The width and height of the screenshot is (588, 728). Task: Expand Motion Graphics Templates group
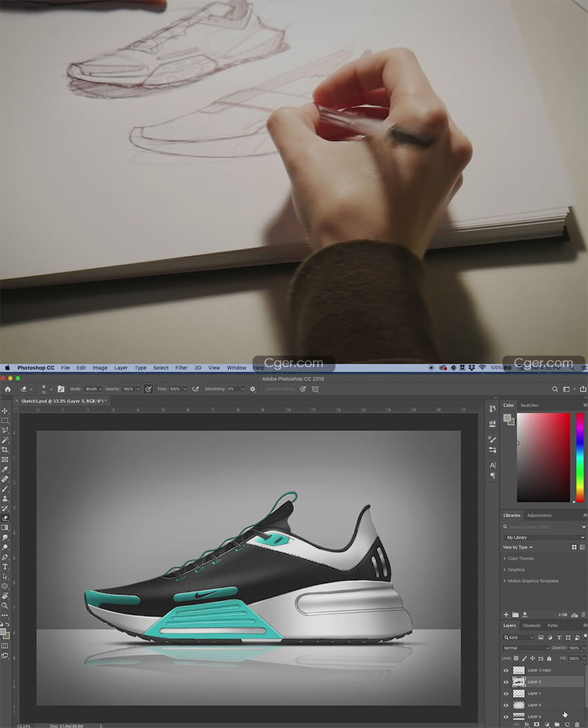[504, 581]
